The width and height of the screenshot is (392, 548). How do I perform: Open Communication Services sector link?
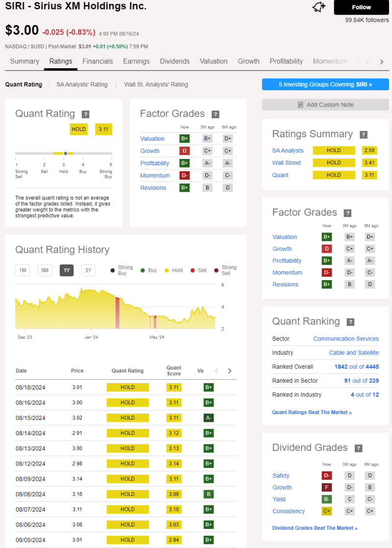point(346,339)
